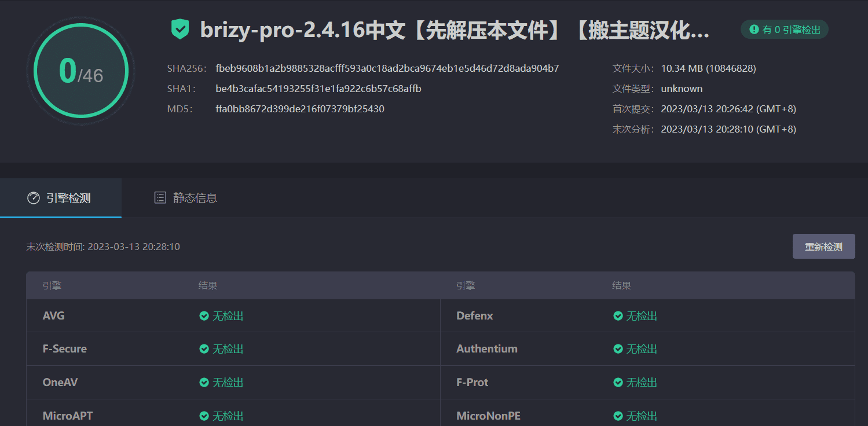868x426 pixels.
Task: Click the AVG engine name
Action: (53, 316)
